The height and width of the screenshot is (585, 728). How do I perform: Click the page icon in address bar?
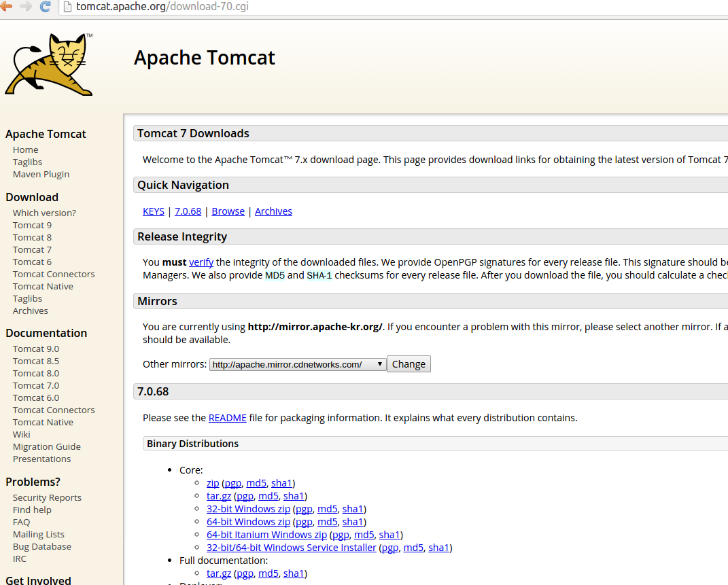tap(67, 7)
